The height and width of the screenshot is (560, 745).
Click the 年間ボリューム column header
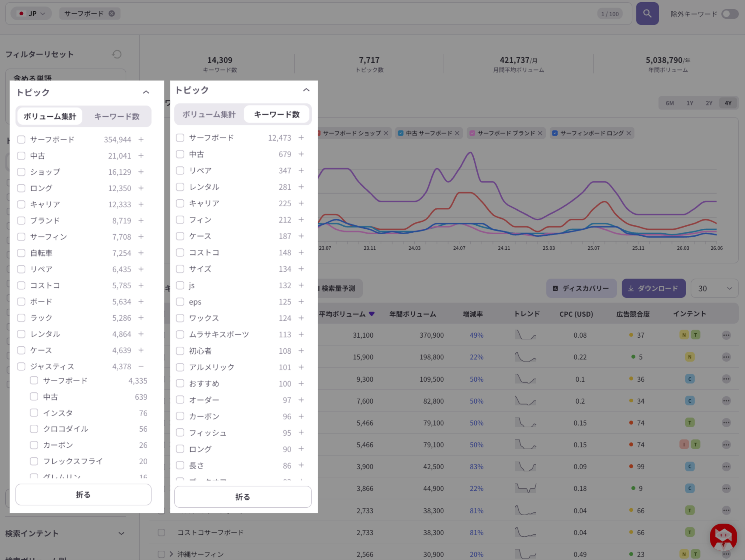413,314
